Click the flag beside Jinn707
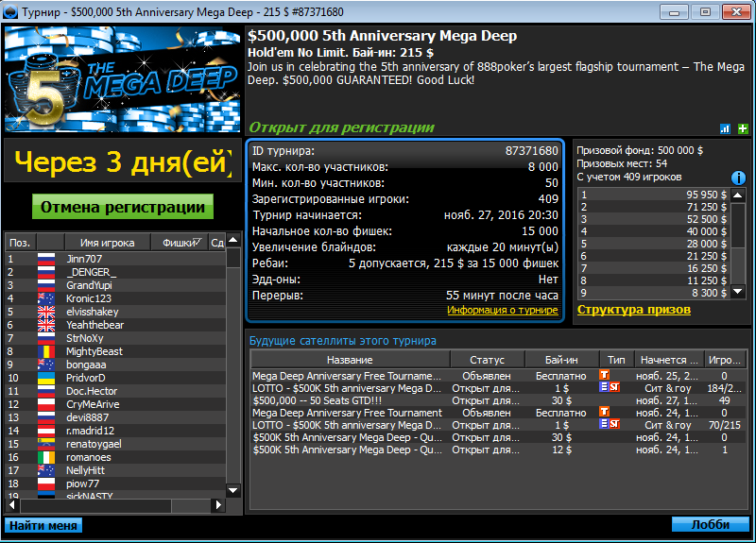 46,259
